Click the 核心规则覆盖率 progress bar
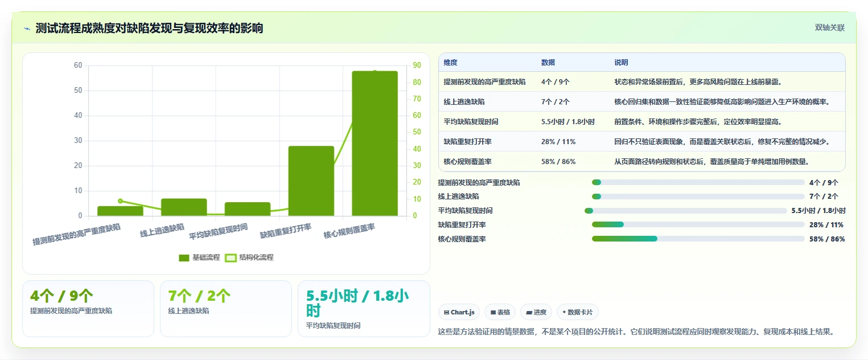 click(698, 239)
